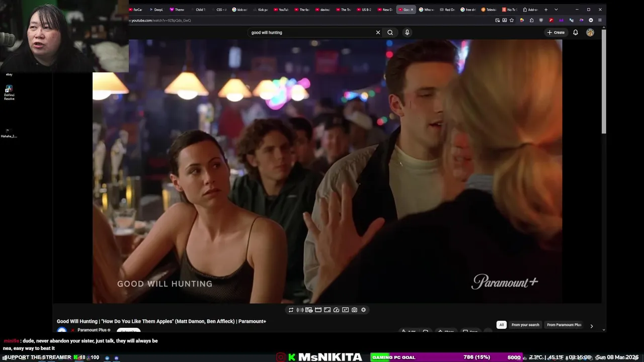Switch to the 'Televisi' browser tab
The width and height of the screenshot is (644, 362).
pyautogui.click(x=489, y=10)
